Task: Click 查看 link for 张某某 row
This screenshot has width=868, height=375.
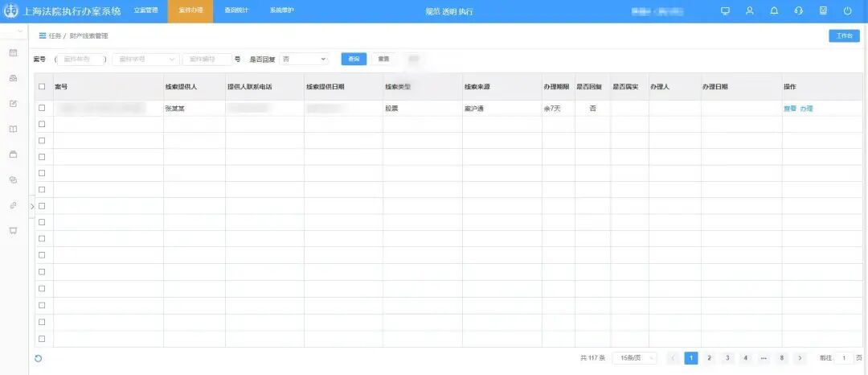Action: click(x=789, y=109)
